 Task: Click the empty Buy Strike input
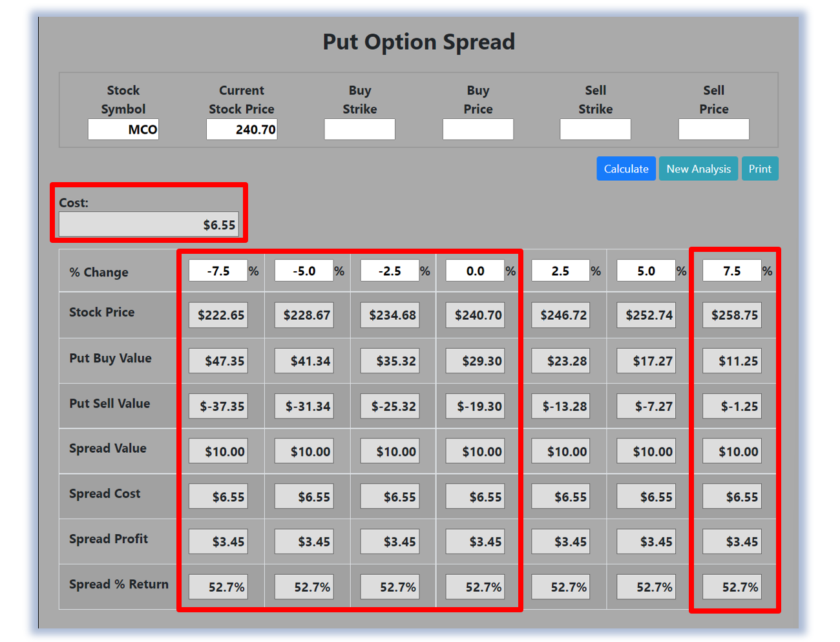pos(359,129)
